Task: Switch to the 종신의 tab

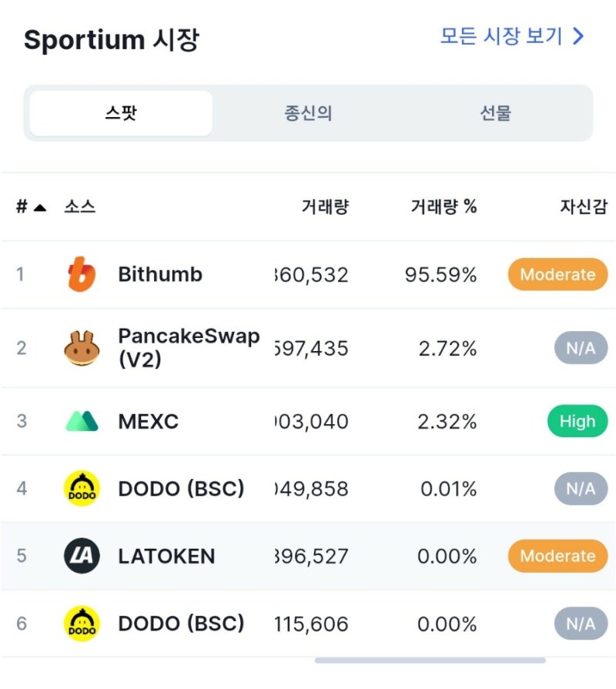Action: [x=308, y=113]
